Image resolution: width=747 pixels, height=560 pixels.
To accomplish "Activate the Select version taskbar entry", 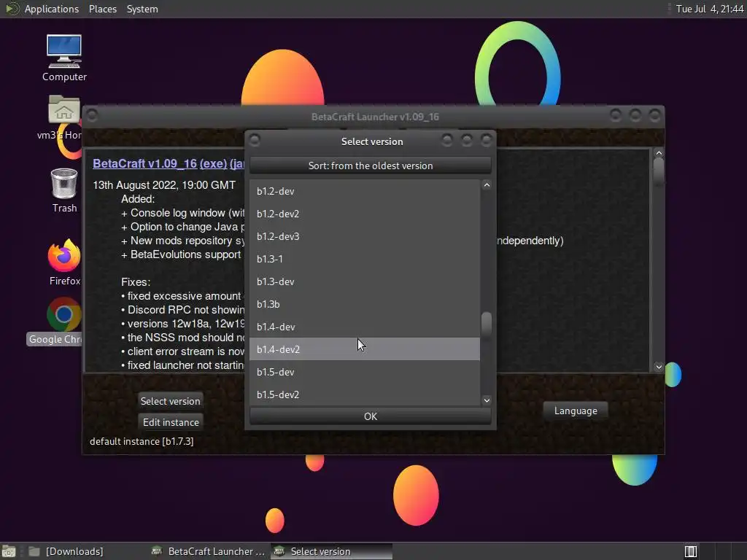I will (332, 551).
